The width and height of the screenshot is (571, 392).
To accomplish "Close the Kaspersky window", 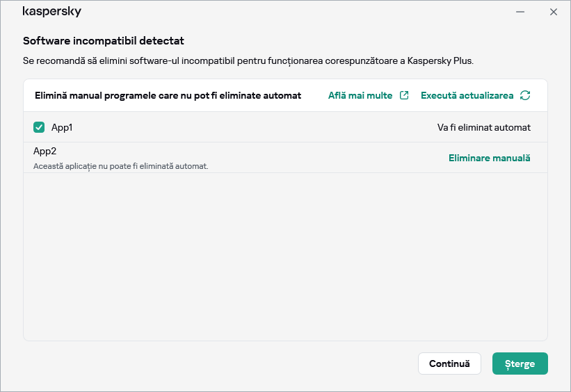I will pos(554,12).
